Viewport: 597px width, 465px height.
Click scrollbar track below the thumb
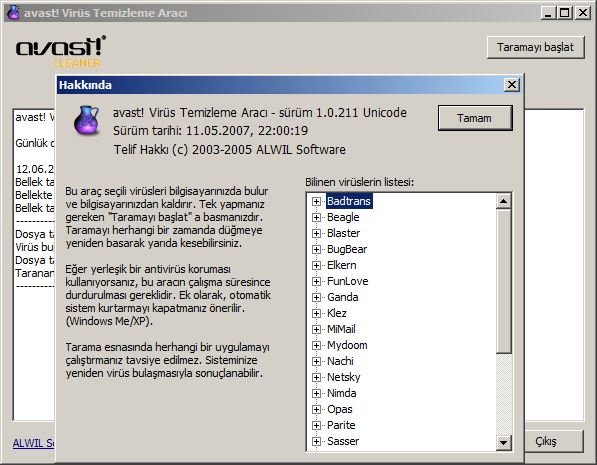(x=503, y=394)
